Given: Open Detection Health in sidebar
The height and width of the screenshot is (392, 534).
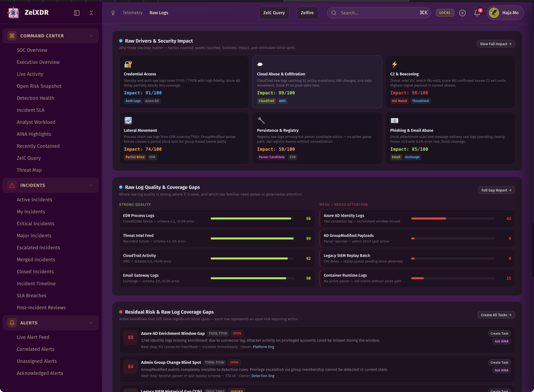Looking at the screenshot, I should tap(35, 98).
